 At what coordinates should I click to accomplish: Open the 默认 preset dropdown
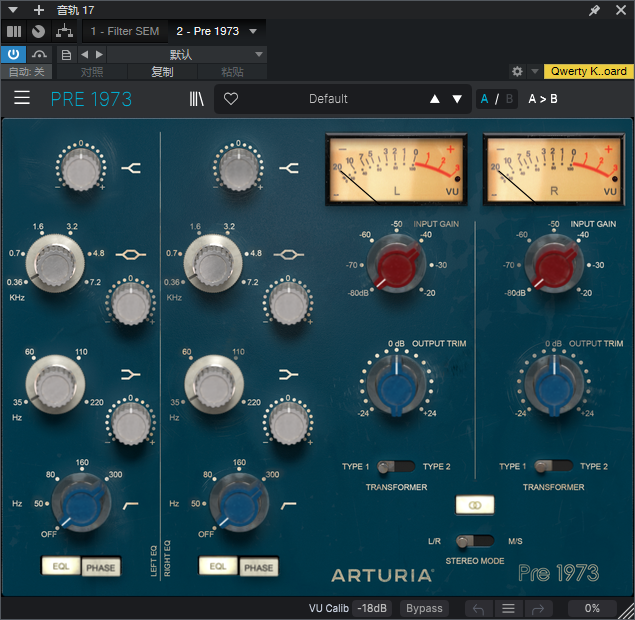[187, 54]
